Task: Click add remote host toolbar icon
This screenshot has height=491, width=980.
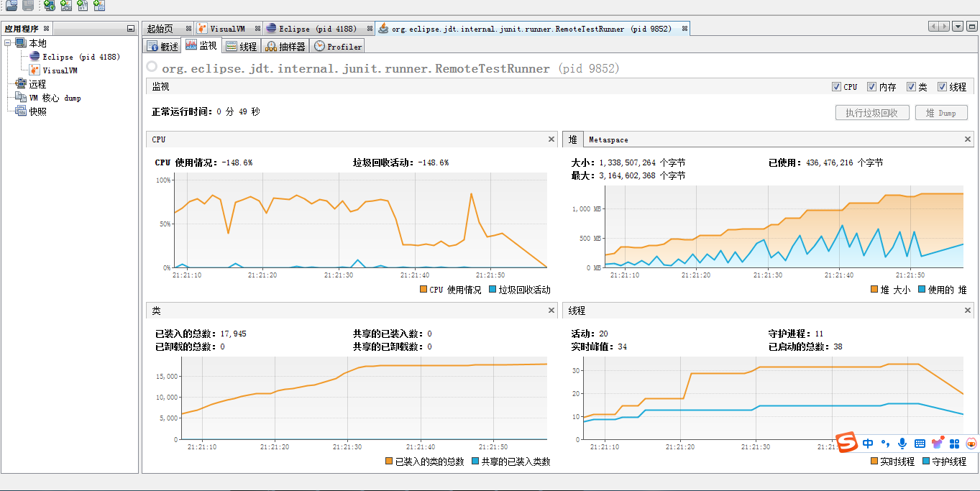Action: [49, 6]
